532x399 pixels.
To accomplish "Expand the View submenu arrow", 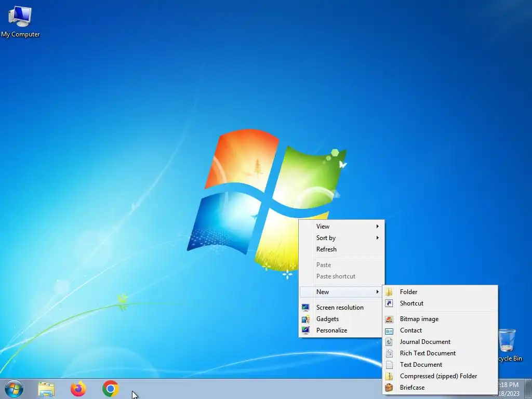I will [377, 227].
